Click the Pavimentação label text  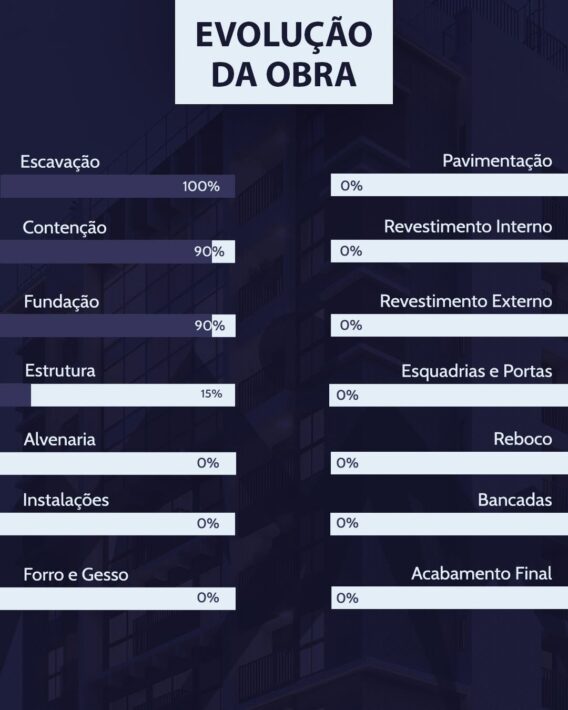tap(497, 161)
